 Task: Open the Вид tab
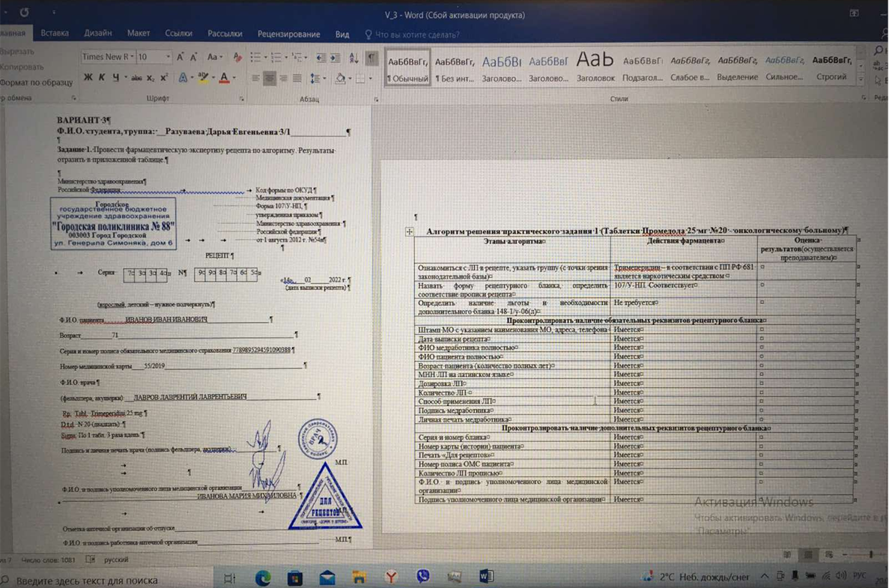342,34
